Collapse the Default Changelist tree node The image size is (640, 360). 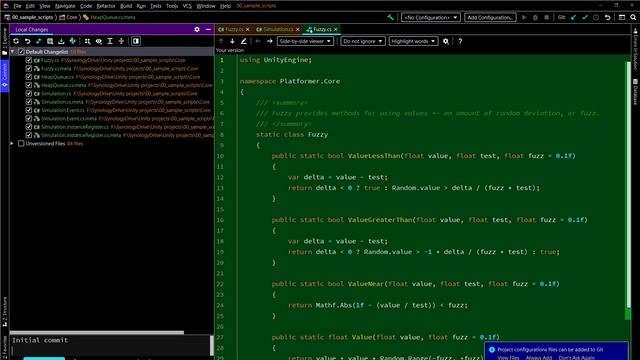click(x=13, y=52)
